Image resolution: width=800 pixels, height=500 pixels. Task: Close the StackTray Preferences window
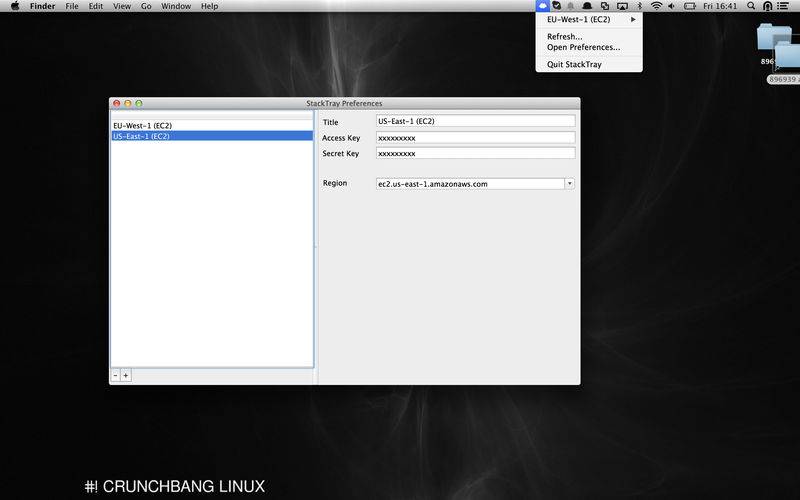pos(116,103)
